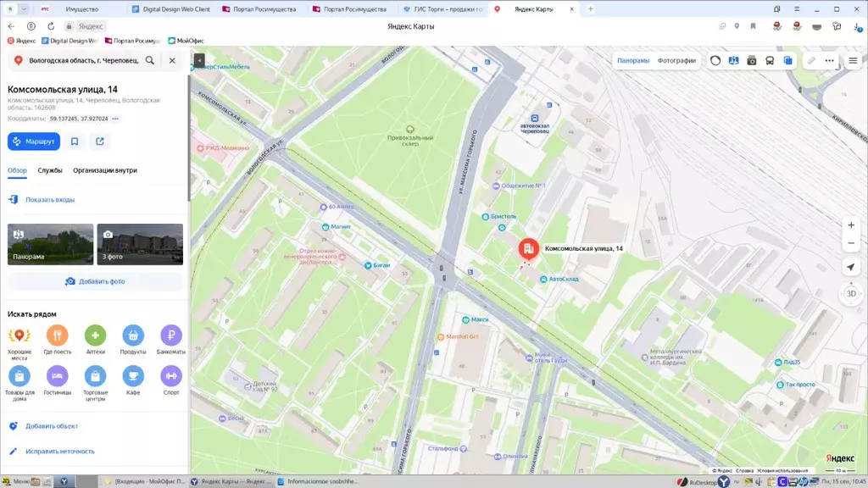Share the place via share icon
868x488 pixels.
pos(100,141)
